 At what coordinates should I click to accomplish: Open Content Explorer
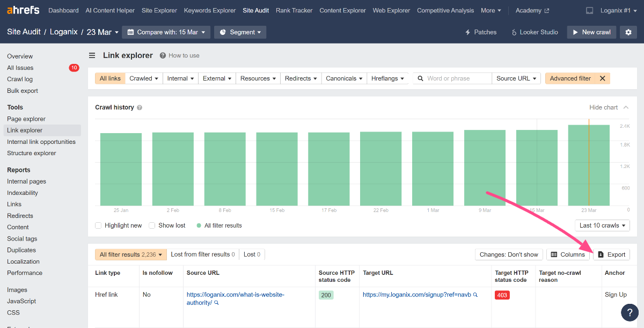point(342,10)
